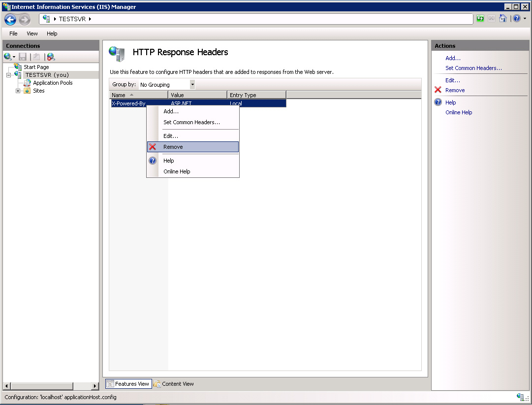Image resolution: width=532 pixels, height=405 pixels.
Task: Open the Help question mark icon in toolbar
Action: [x=517, y=18]
